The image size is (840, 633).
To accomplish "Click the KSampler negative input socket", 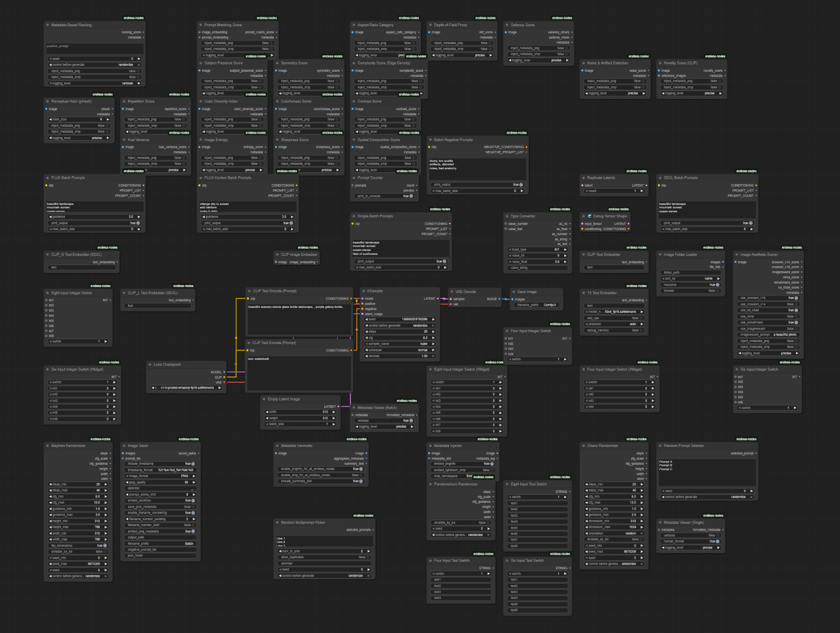I will [x=362, y=309].
